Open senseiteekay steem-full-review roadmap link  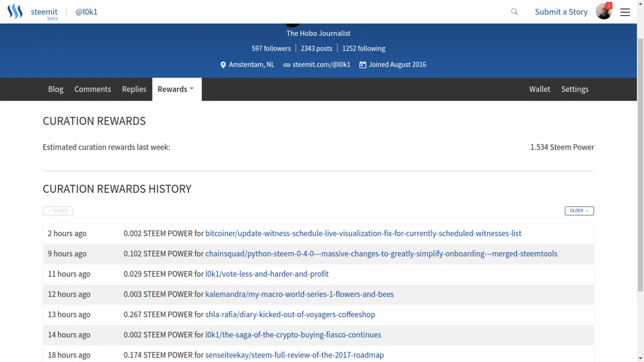[294, 355]
